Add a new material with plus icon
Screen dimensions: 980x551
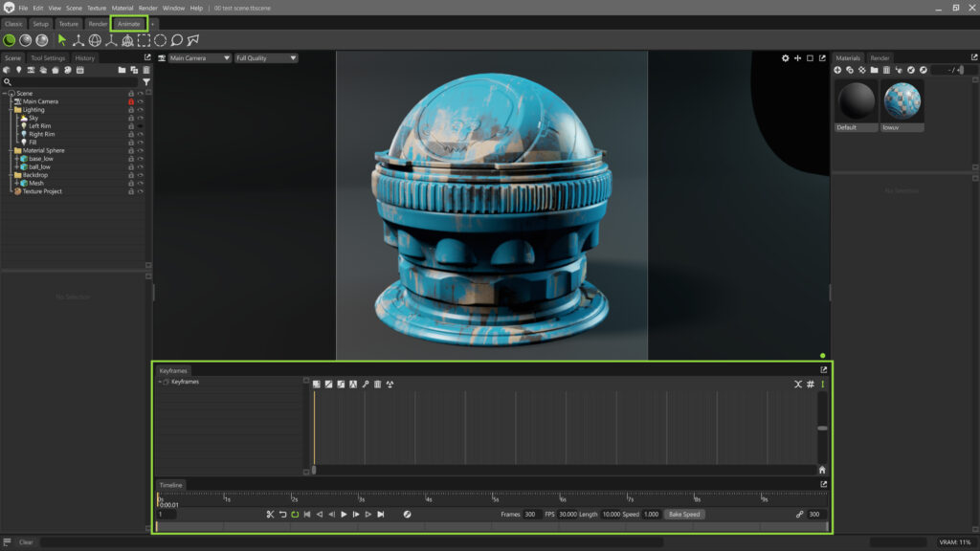click(x=838, y=70)
